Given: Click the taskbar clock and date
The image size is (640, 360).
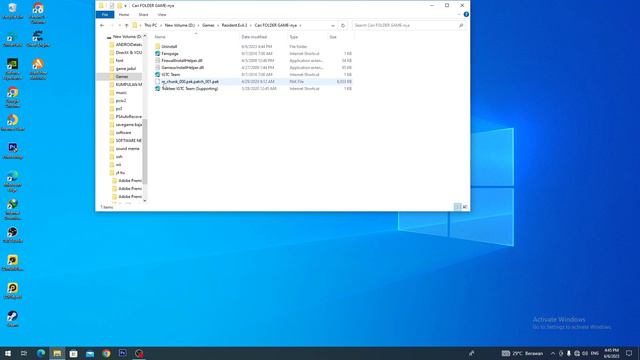Looking at the screenshot, I should click(611, 353).
